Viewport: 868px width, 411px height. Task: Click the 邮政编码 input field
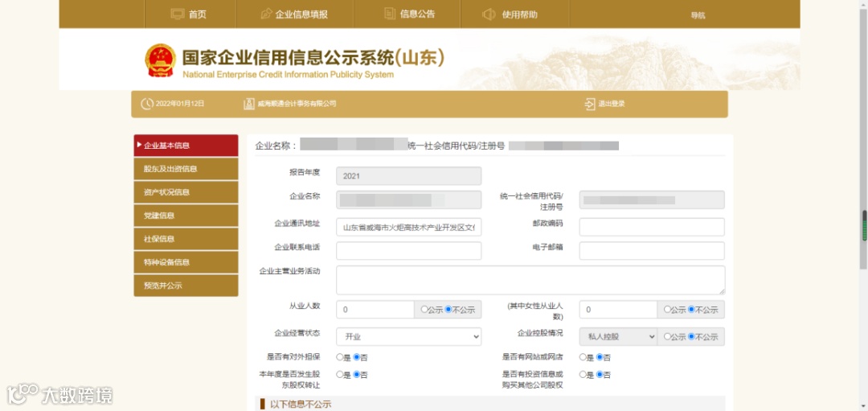tap(652, 227)
